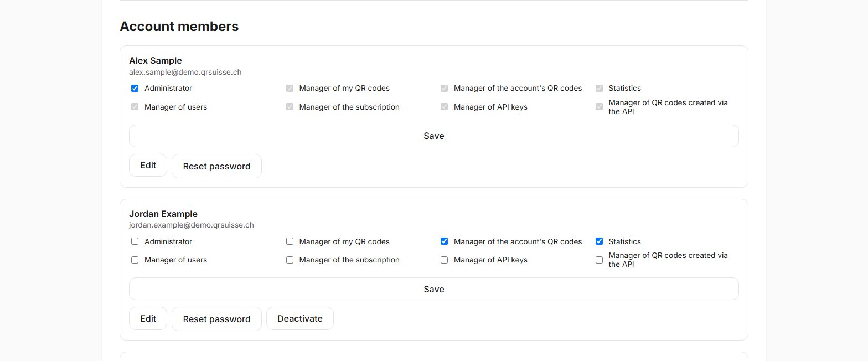Screen dimensions: 868x361
Task: Enable Manager of API keys for Jordan Example
Action: click(x=444, y=260)
